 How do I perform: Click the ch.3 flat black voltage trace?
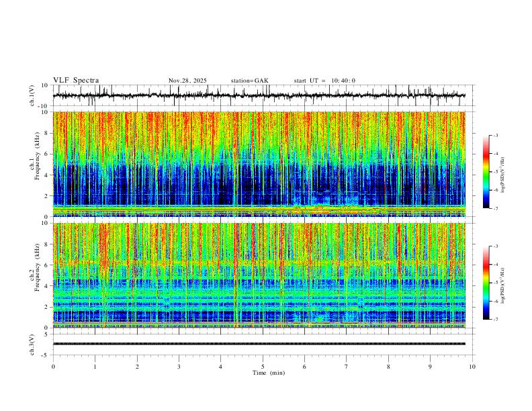click(x=259, y=344)
